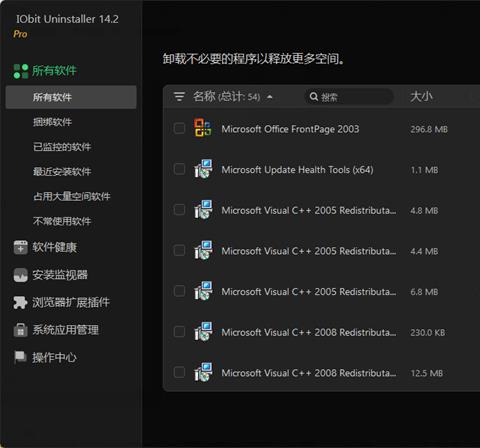Open 操作中心 section
Screen dimensions: 480x448
click(x=55, y=358)
